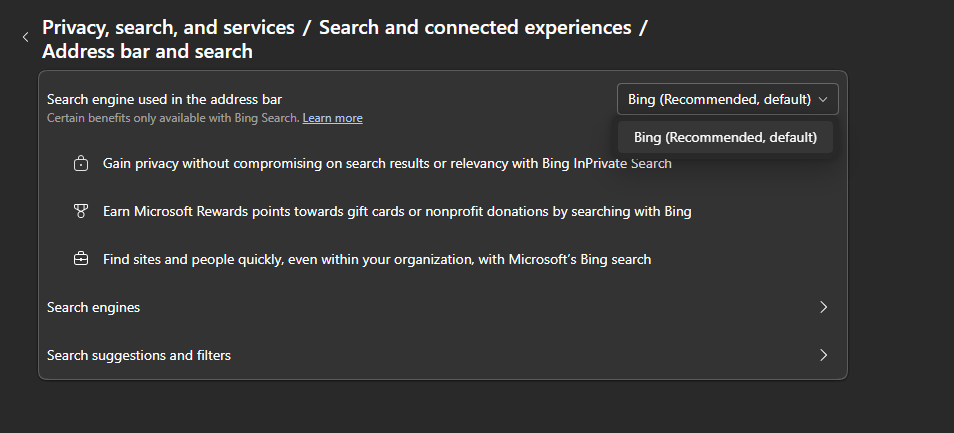Click the Certain benefits only available text
This screenshot has width=954, height=433.
(x=173, y=118)
